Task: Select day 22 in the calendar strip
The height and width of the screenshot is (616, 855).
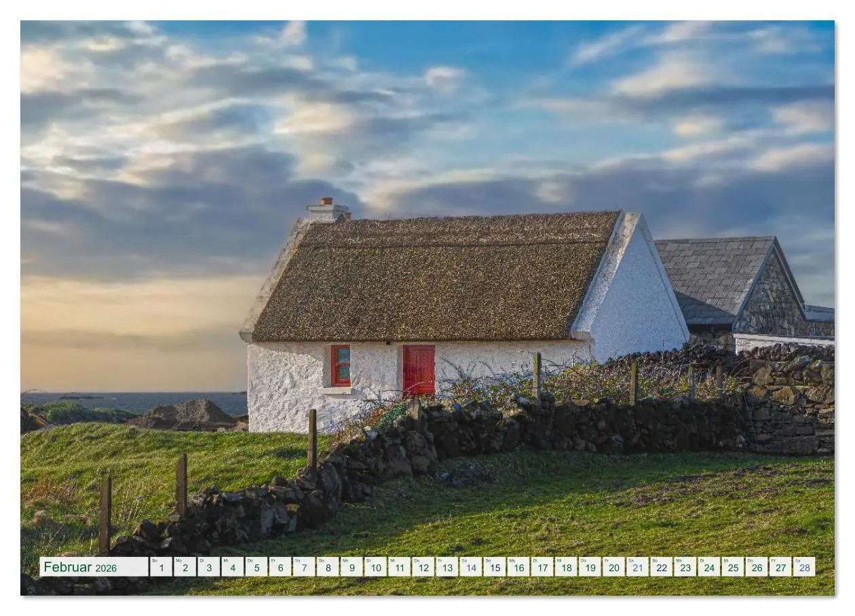Action: click(x=661, y=567)
